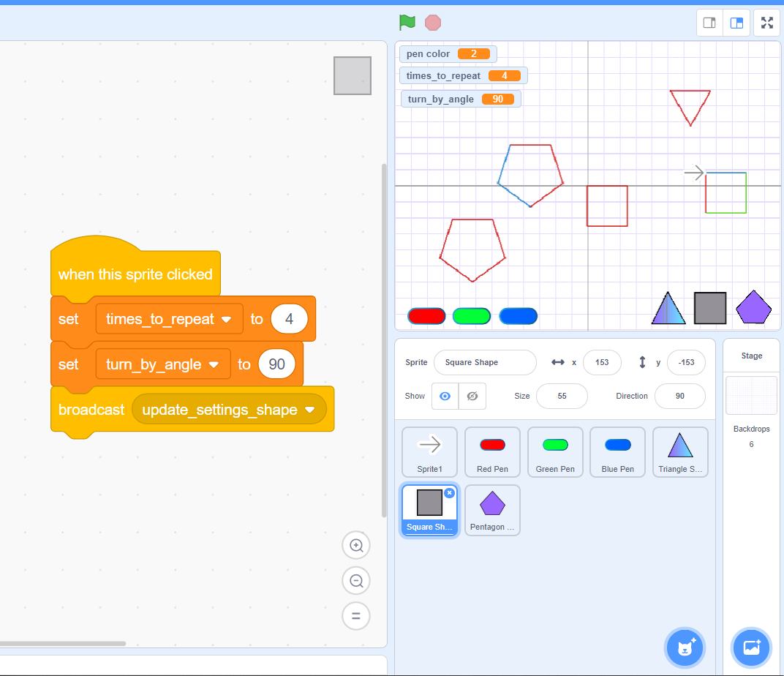Hide the Square Shape sprite with the slashed eye
Screen dimensions: 784x676
click(x=472, y=396)
